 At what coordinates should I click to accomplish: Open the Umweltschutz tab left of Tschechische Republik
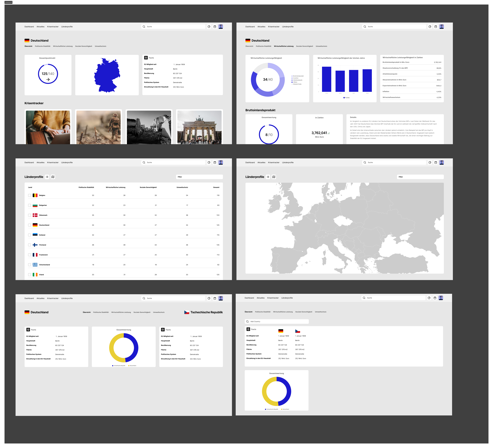click(159, 312)
